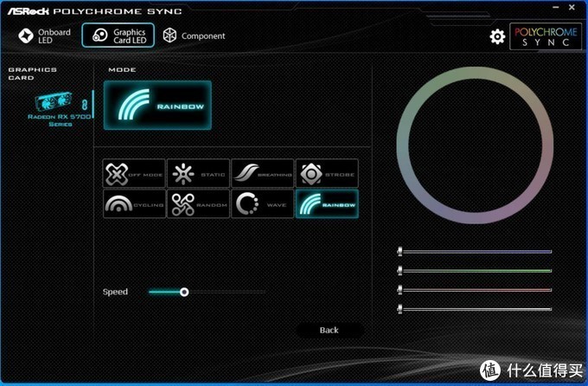Open the Graphics Card LED tab

tap(118, 35)
